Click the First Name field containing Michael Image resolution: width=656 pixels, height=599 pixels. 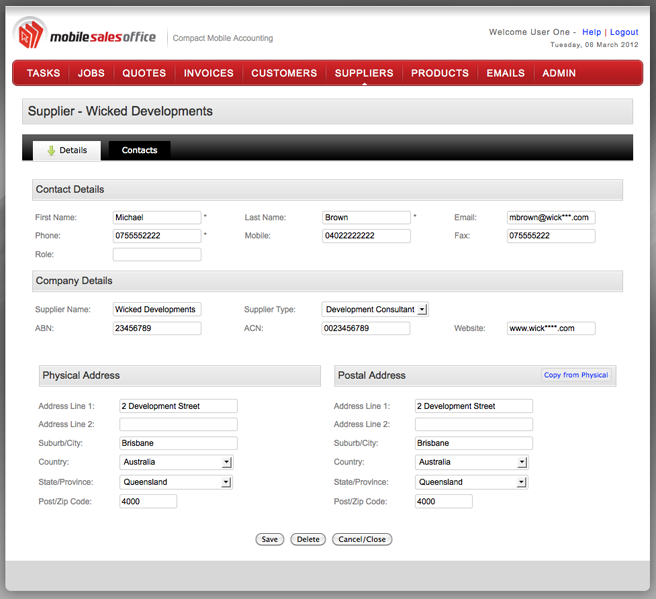157,218
